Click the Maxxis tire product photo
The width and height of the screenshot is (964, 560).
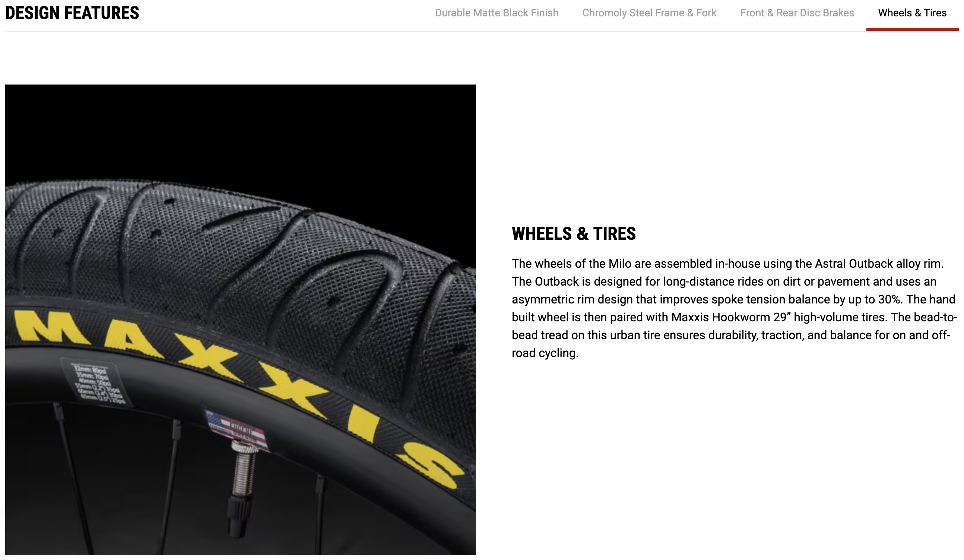(241, 320)
